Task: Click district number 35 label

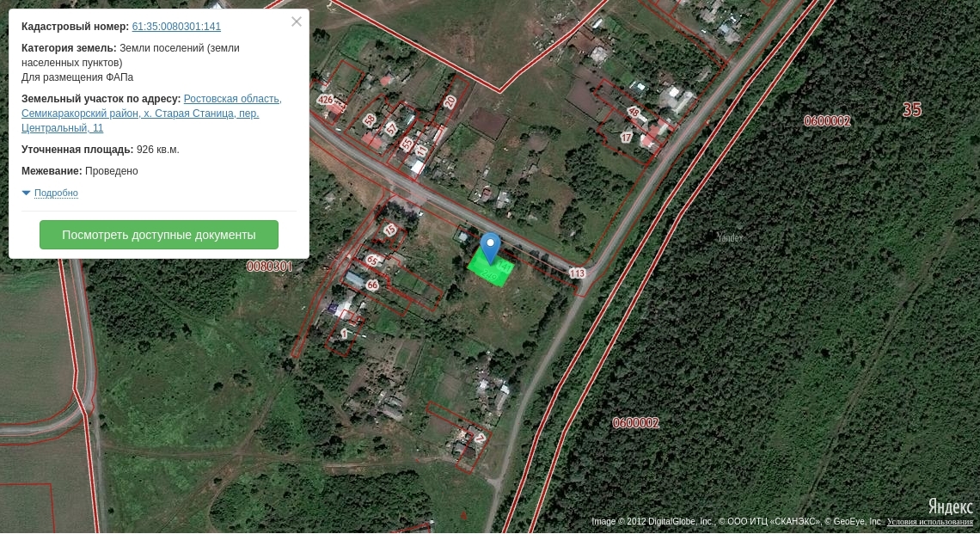Action: (x=912, y=109)
